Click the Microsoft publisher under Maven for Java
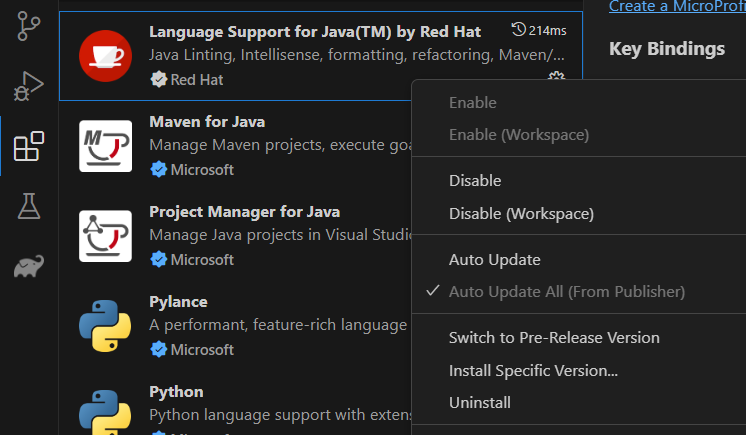746x435 pixels. point(201,170)
